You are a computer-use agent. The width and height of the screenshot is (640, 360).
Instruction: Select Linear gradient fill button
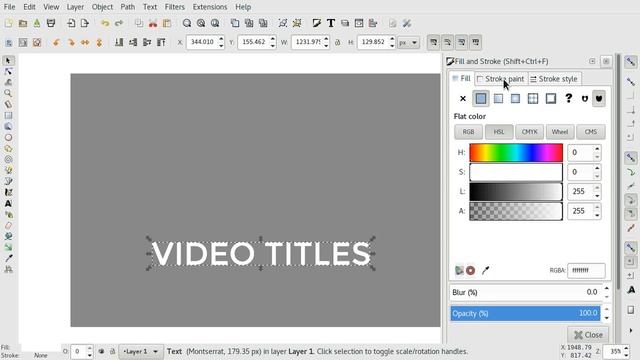(x=498, y=98)
